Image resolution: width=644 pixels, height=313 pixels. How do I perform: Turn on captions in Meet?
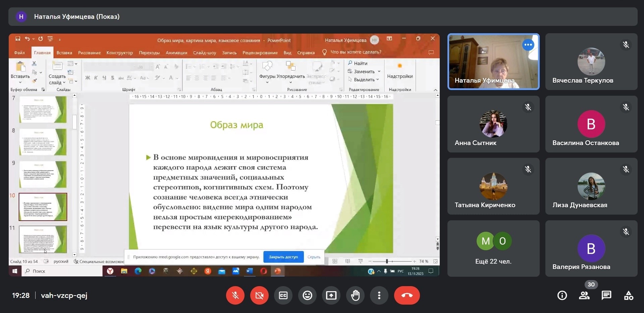pyautogui.click(x=283, y=295)
